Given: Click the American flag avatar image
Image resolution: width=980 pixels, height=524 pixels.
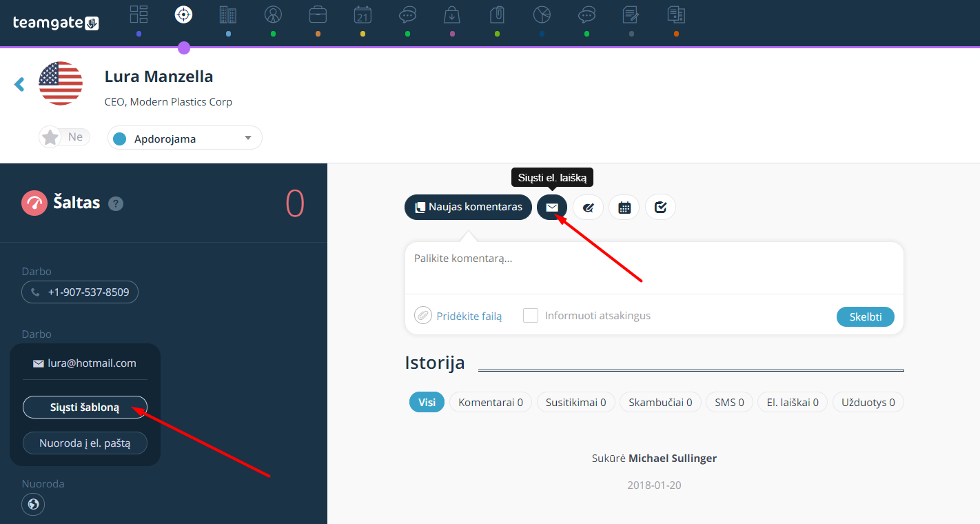Looking at the screenshot, I should (x=61, y=83).
